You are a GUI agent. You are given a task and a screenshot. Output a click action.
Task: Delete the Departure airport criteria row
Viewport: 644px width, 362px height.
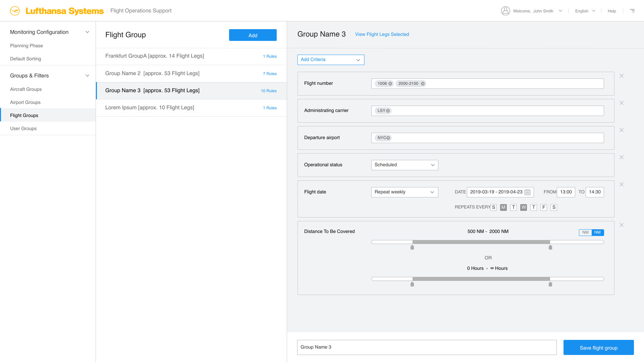622,130
